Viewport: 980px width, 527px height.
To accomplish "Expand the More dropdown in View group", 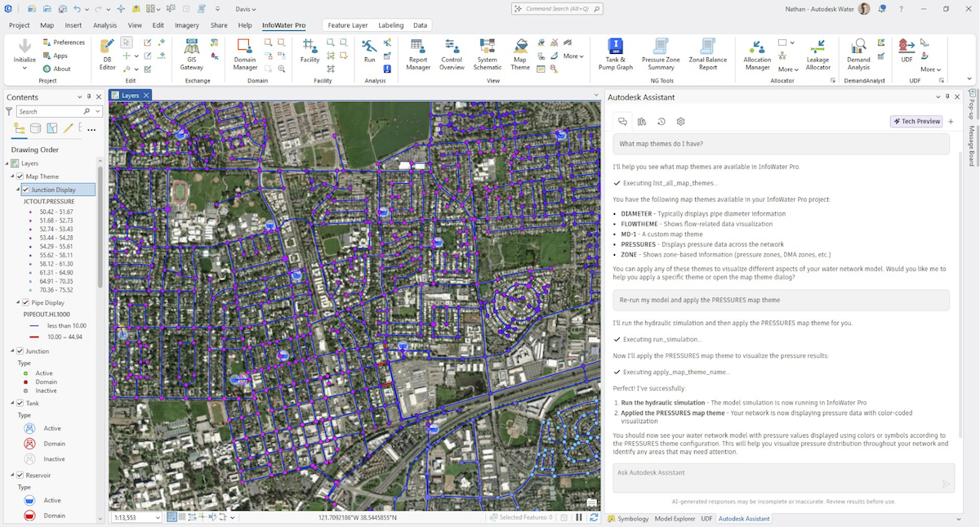I will (x=573, y=56).
